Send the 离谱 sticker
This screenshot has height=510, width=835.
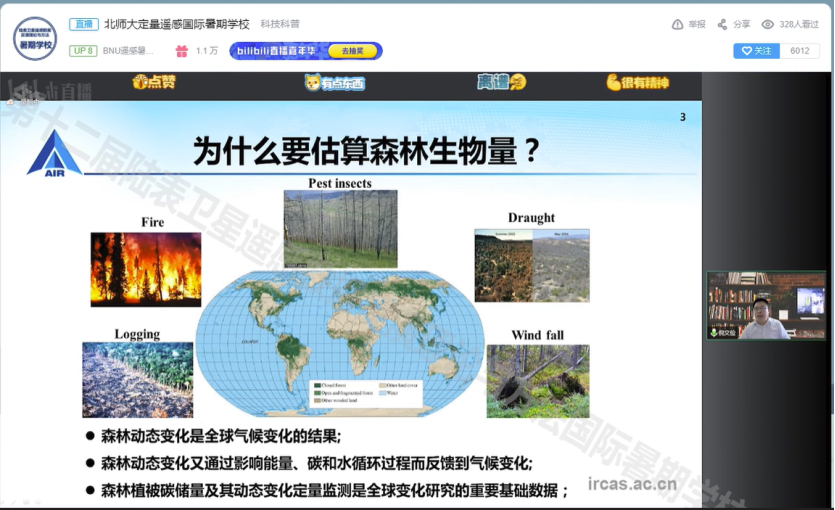[500, 83]
